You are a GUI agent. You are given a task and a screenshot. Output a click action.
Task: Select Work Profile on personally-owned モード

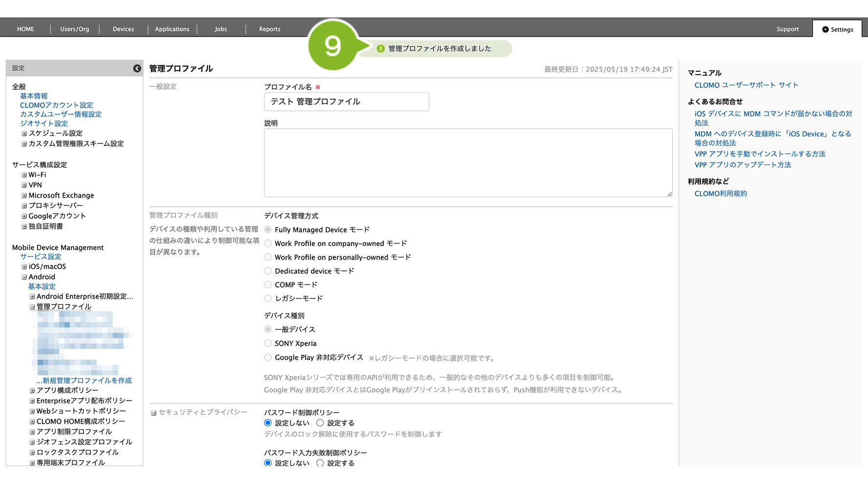coord(268,257)
